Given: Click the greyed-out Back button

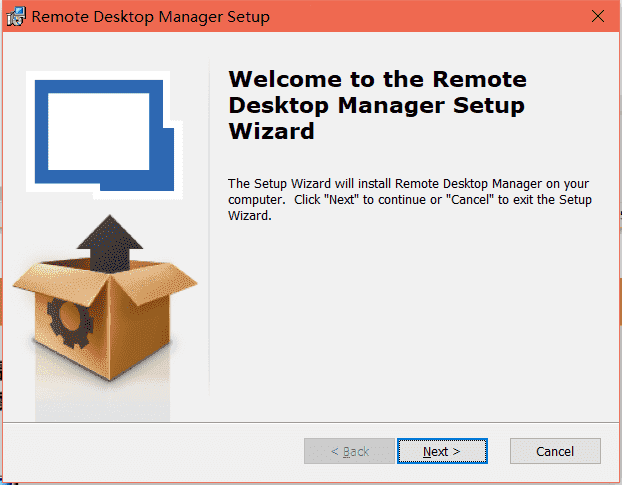Looking at the screenshot, I should click(x=349, y=451).
